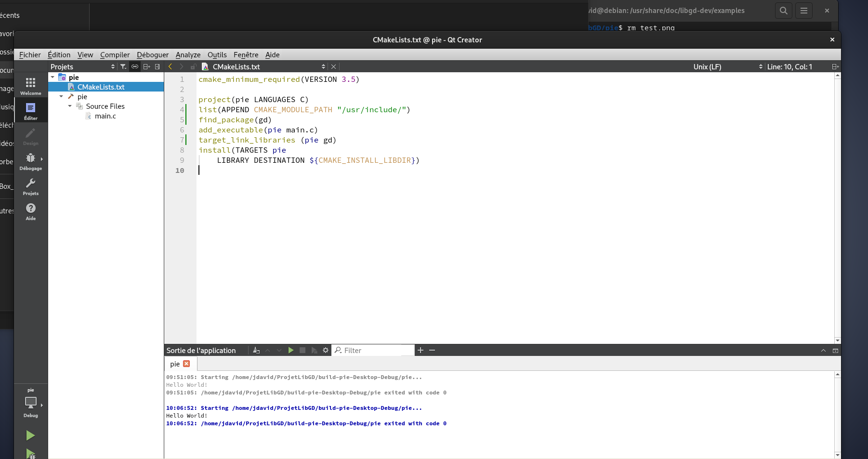This screenshot has height=459, width=868.
Task: Select CMakeLists.txt in the project tree
Action: pyautogui.click(x=101, y=87)
